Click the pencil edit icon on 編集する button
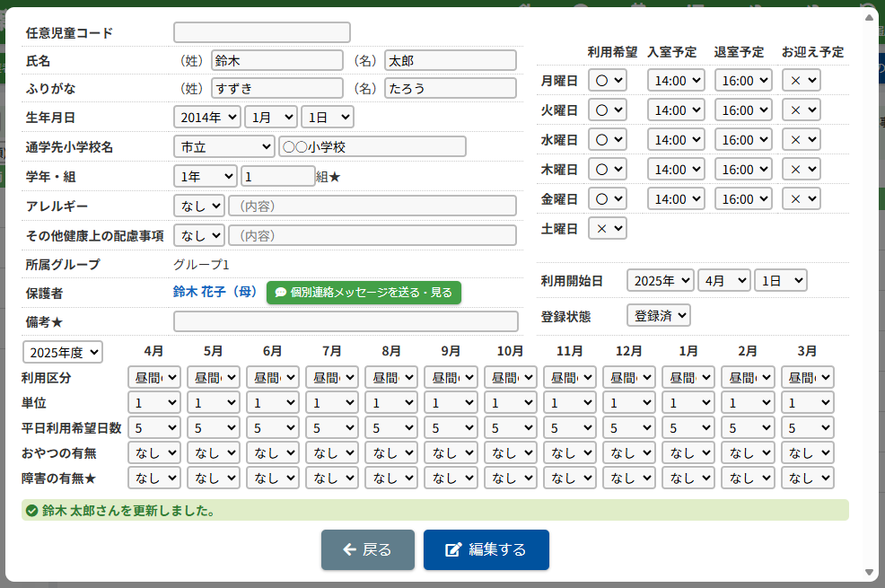Image resolution: width=885 pixels, height=588 pixels. pyautogui.click(x=453, y=550)
